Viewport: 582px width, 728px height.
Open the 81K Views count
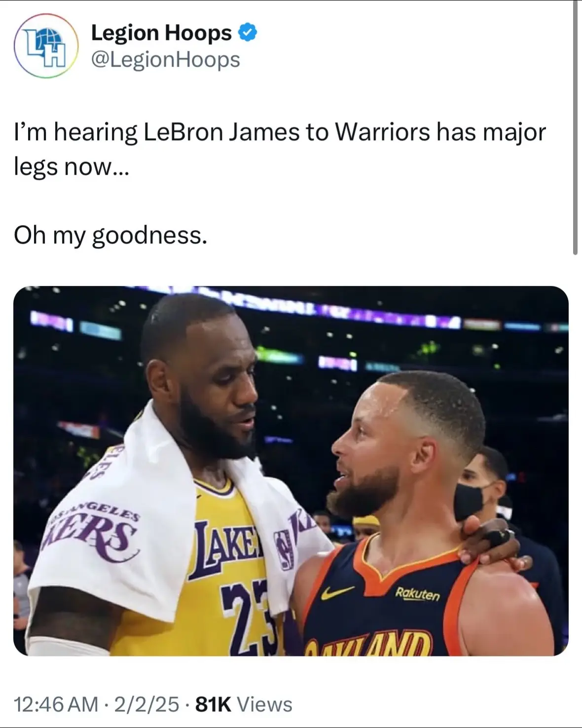244,704
